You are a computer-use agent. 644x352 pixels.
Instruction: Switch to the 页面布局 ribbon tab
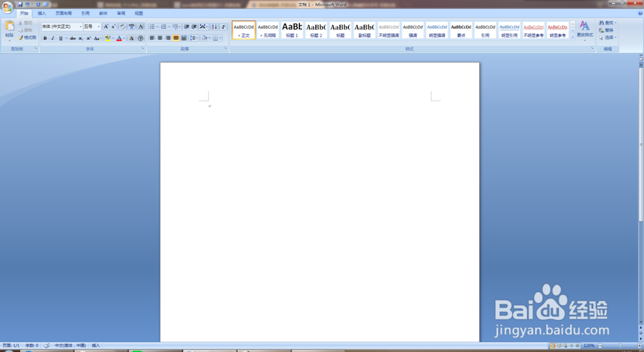tap(64, 13)
